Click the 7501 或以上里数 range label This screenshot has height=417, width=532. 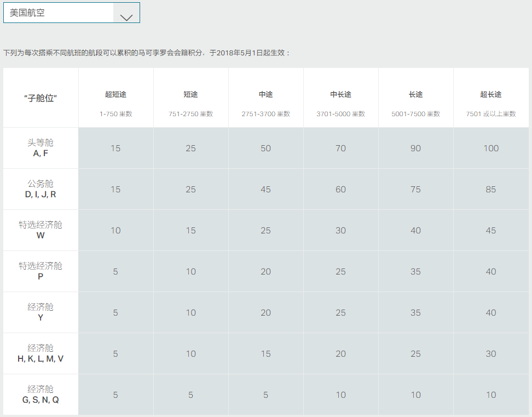click(491, 114)
